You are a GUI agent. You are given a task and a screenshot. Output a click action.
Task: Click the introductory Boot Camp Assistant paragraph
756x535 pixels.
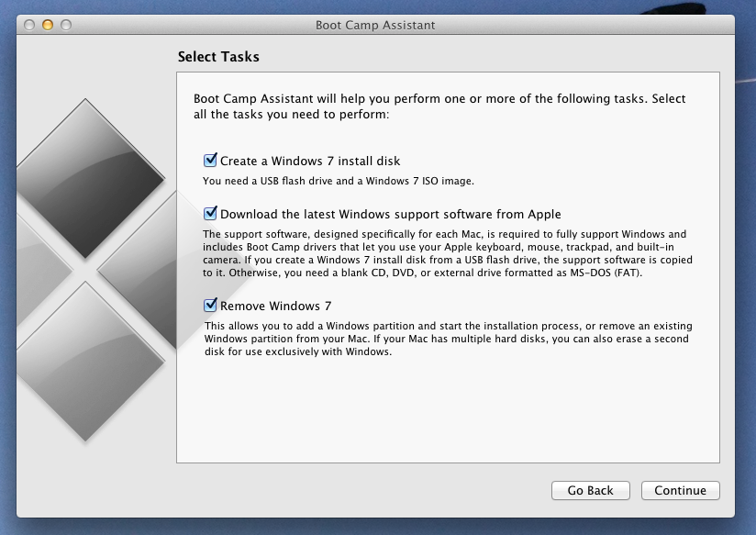439,106
